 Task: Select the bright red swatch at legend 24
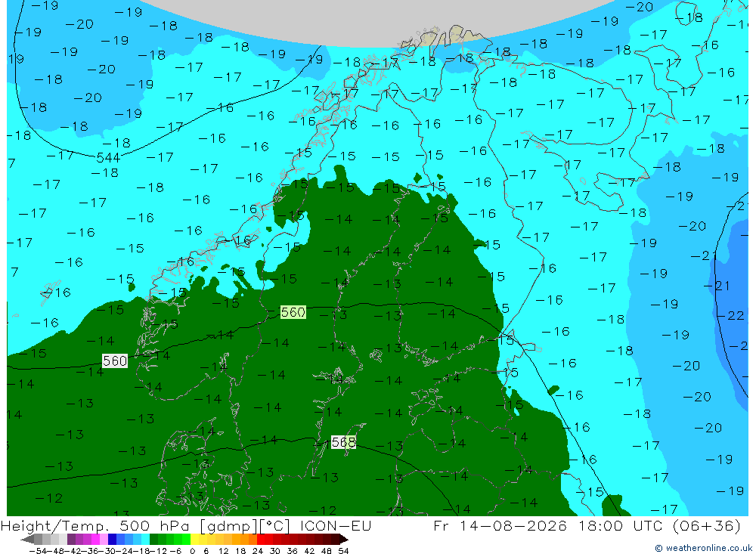pyautogui.click(x=261, y=540)
